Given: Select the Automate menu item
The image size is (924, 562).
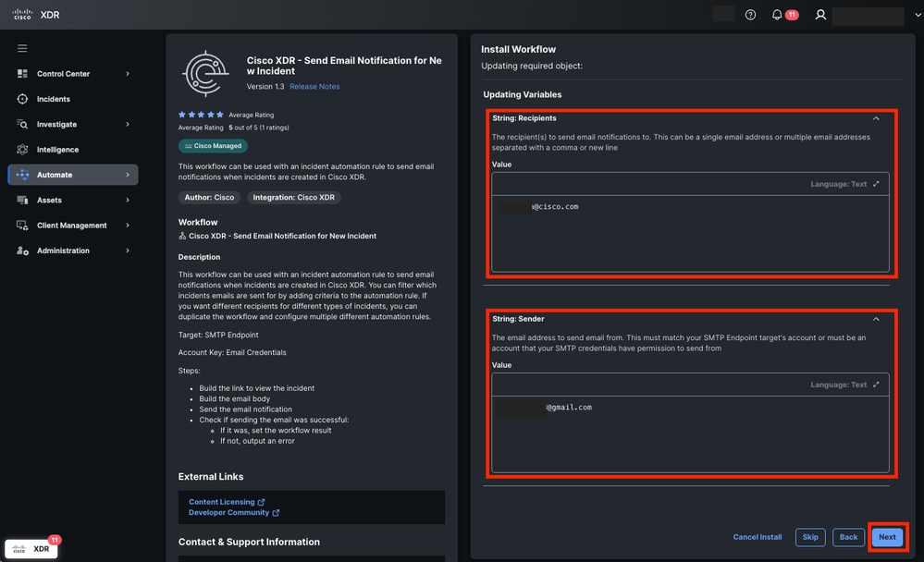Looking at the screenshot, I should point(73,175).
